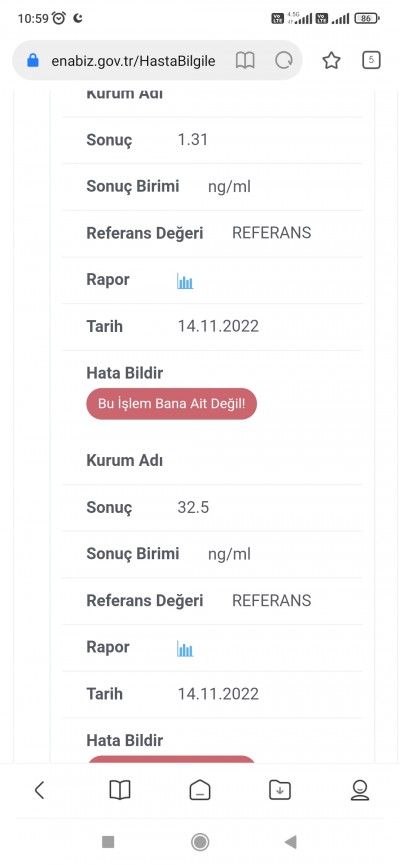Open report chart icon for 32.5 result

(185, 648)
